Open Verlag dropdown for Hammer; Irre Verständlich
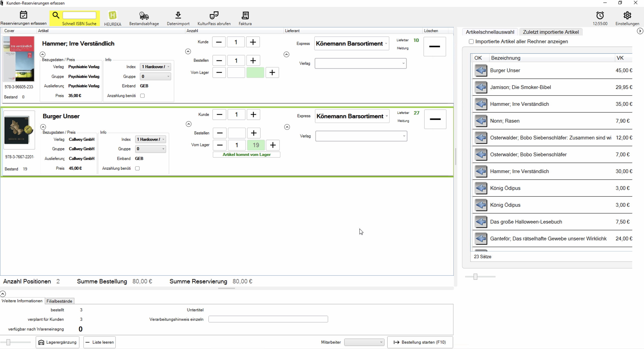The image size is (644, 349). pyautogui.click(x=360, y=63)
